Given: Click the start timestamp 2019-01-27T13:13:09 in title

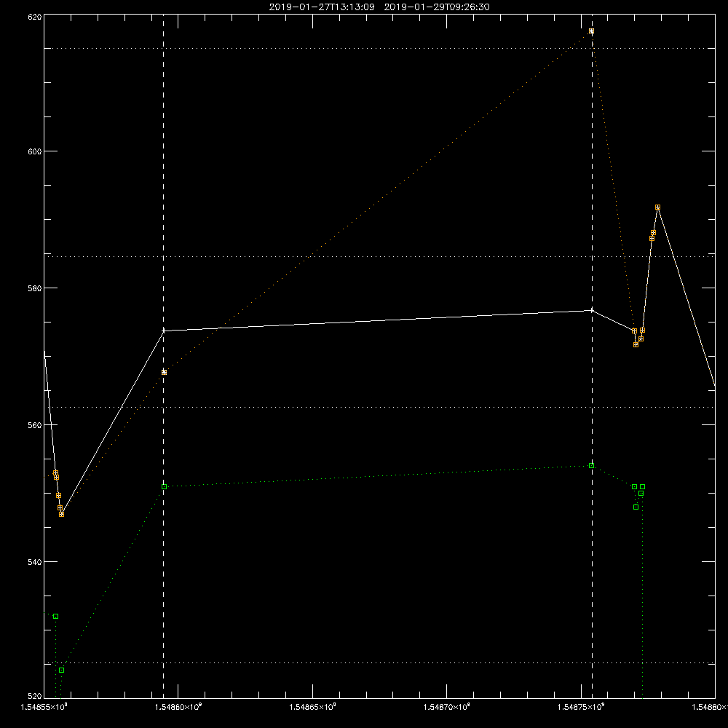Looking at the screenshot, I should pyautogui.click(x=322, y=7).
